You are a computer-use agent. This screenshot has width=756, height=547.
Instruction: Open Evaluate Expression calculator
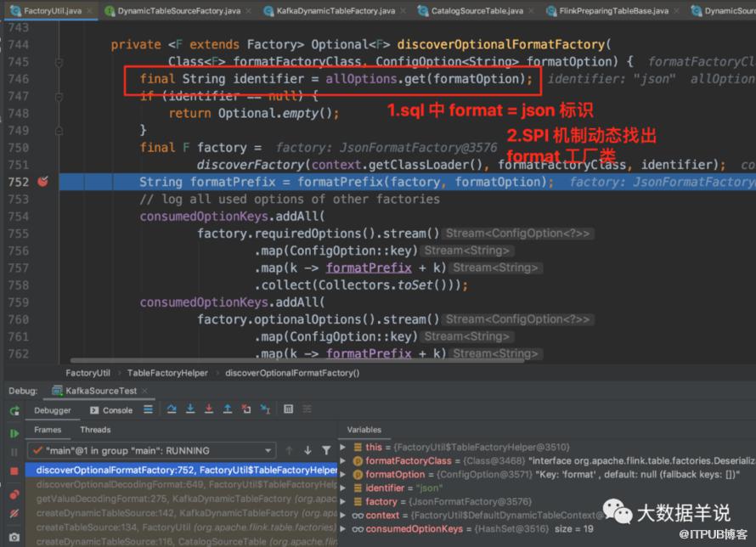click(x=288, y=409)
